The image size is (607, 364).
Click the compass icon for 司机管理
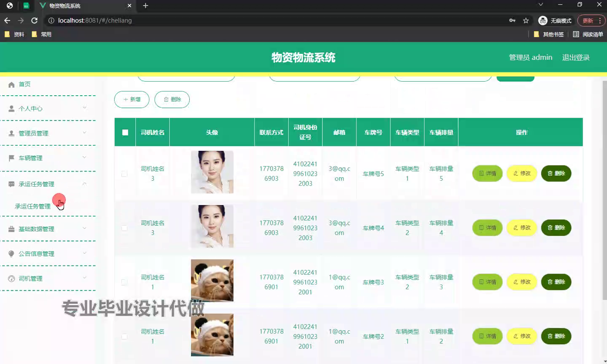coord(11,278)
